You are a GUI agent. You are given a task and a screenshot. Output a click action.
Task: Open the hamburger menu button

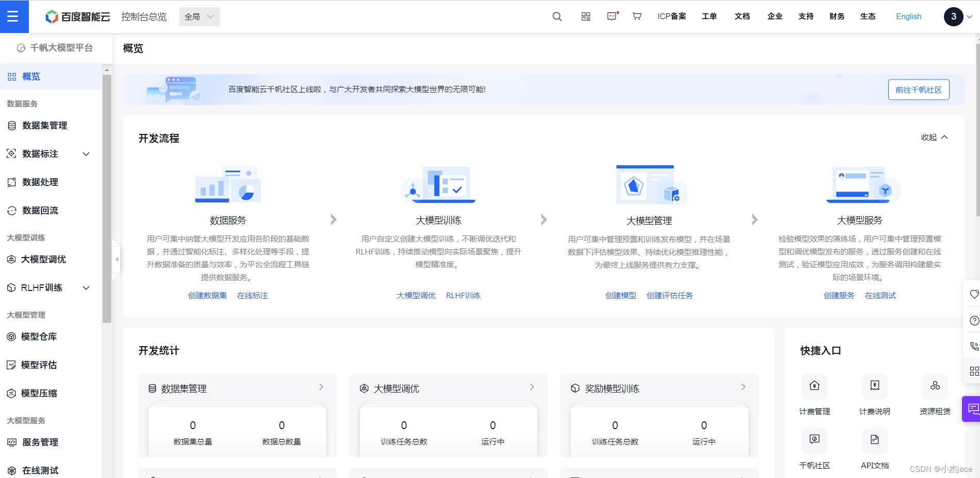click(x=14, y=16)
